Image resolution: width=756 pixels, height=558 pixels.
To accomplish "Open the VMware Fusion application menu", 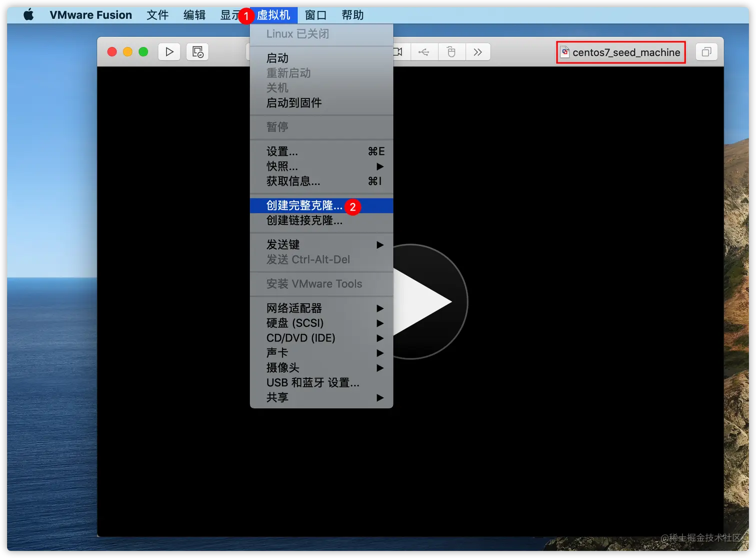I will click(x=90, y=15).
